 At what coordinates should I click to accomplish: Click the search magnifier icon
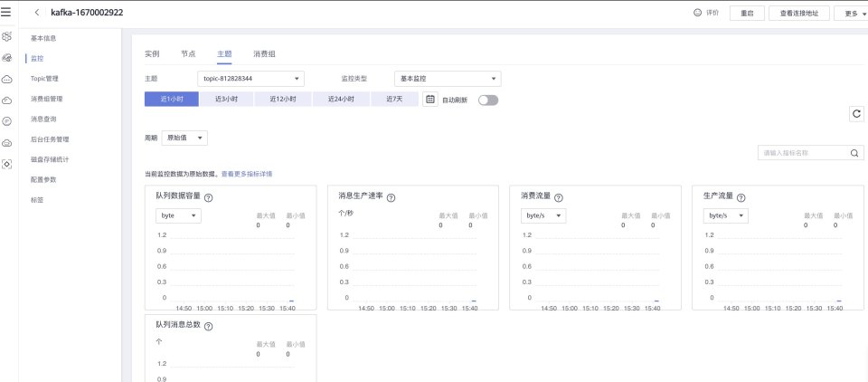(854, 154)
